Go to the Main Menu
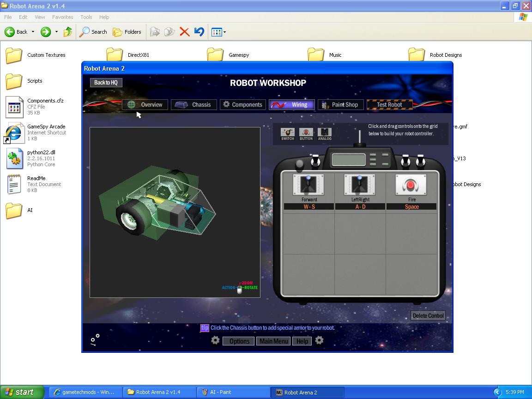This screenshot has width=532, height=399. 273,341
